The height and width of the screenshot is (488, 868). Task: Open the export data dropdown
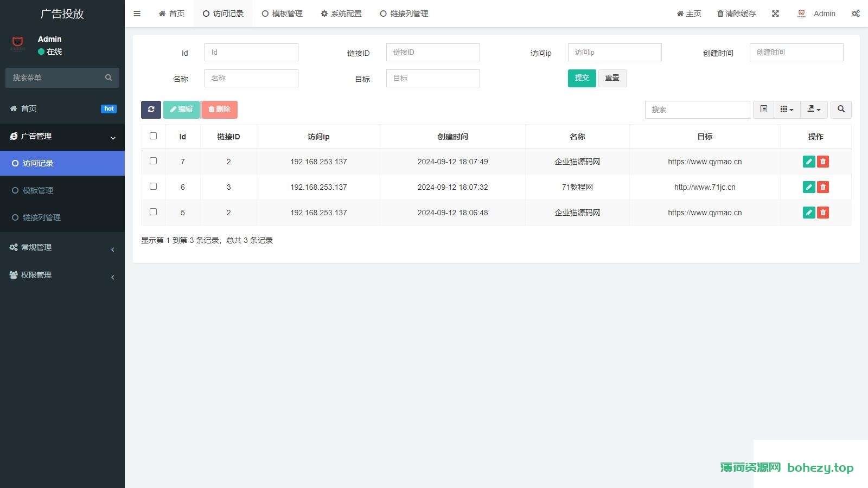(x=814, y=110)
